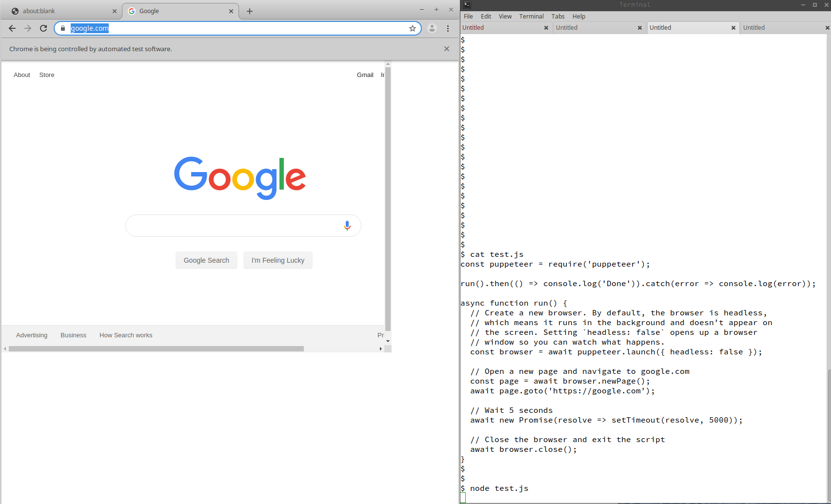Open a new Chrome tab with plus icon
The width and height of the screenshot is (831, 504).
coord(250,11)
